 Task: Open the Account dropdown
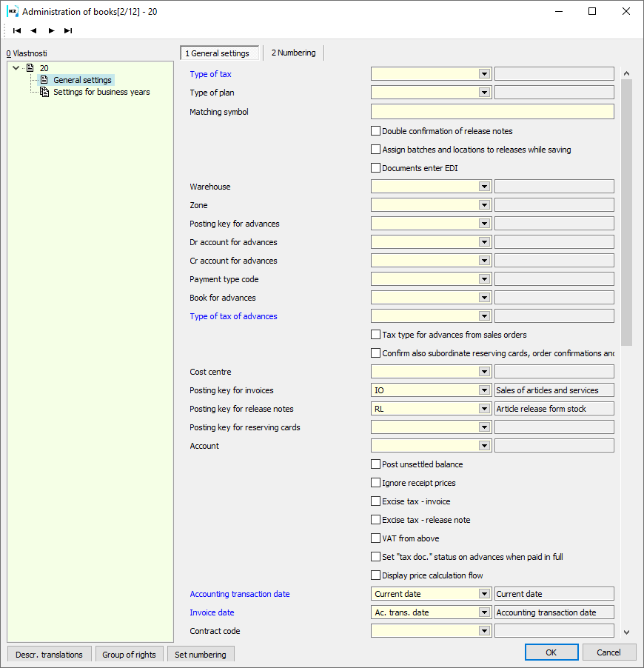click(x=484, y=446)
